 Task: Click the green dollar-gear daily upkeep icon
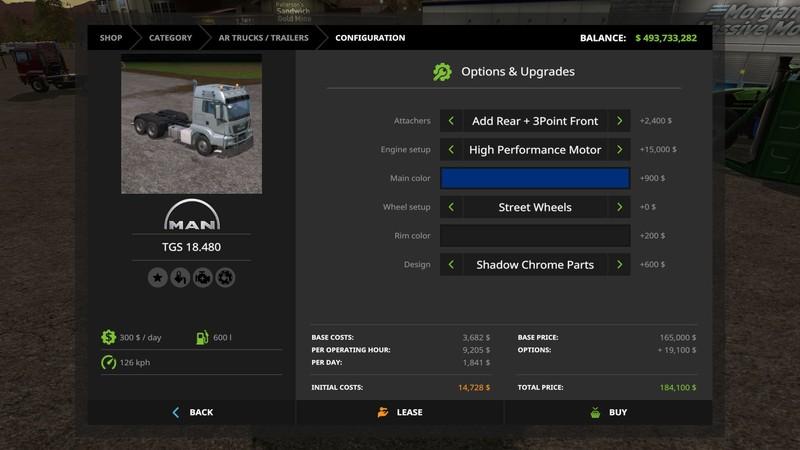pyautogui.click(x=107, y=339)
